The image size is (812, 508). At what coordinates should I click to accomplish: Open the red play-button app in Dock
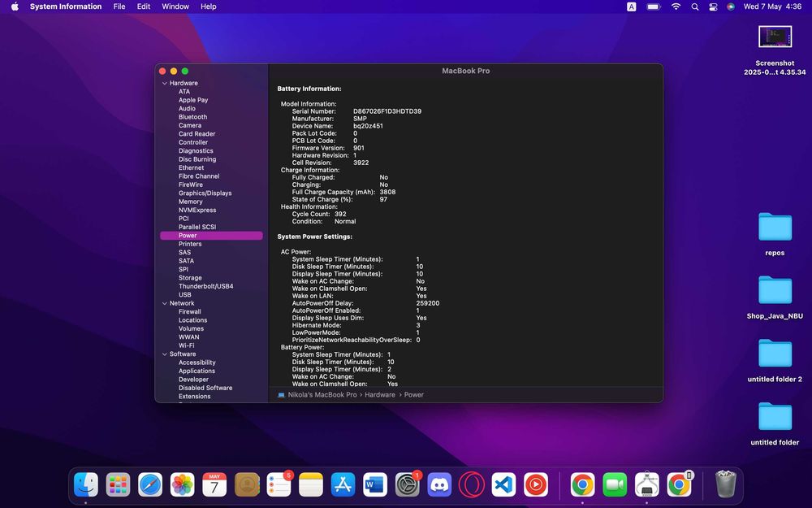[x=536, y=485]
